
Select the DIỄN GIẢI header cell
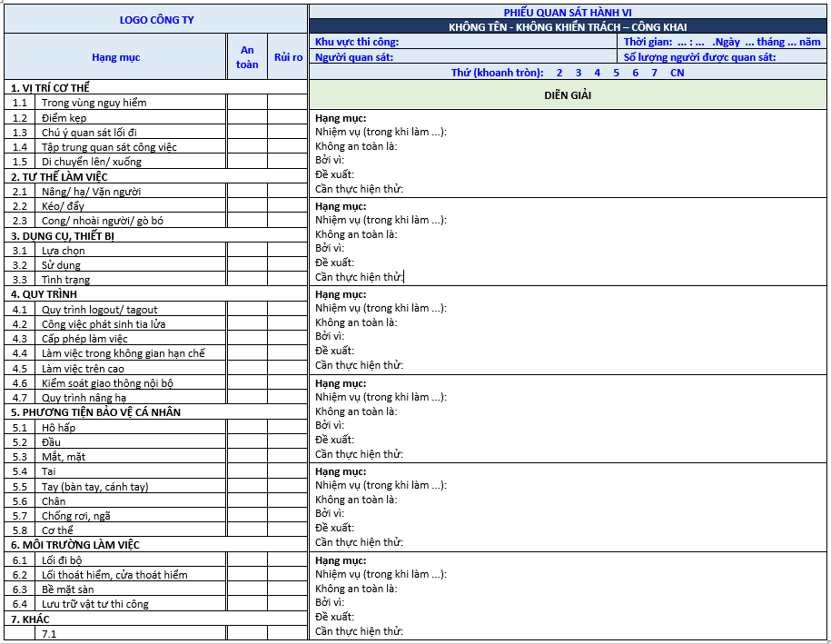[568, 94]
